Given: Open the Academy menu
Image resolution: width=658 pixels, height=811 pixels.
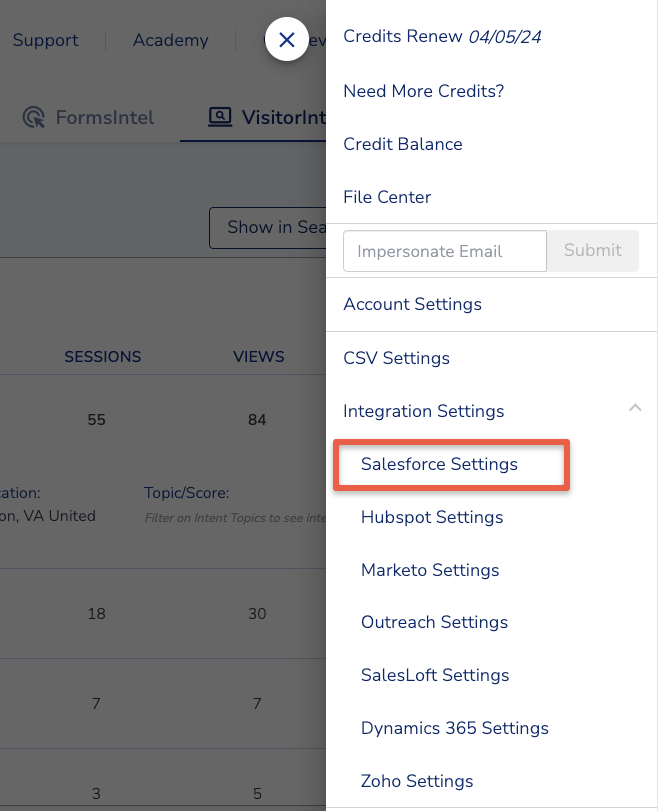Looking at the screenshot, I should (x=170, y=40).
